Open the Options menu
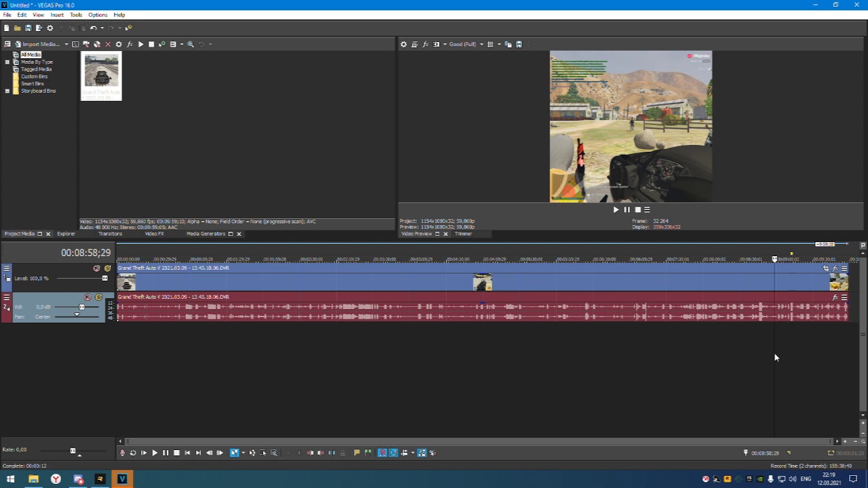Image resolution: width=868 pixels, height=488 pixels. tap(98, 15)
